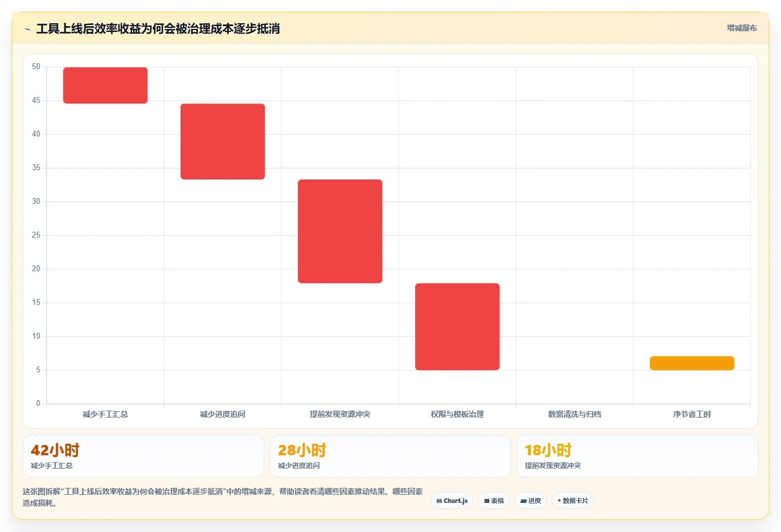Click x-axis label 权限与模板治理
This screenshot has height=532, width=781.
[457, 414]
